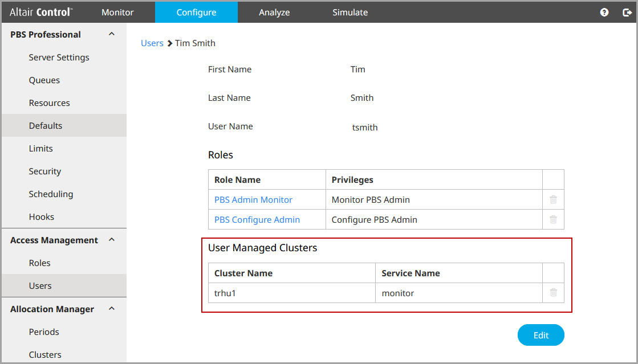Collapse the Access Management section
This screenshot has width=638, height=364.
click(x=112, y=240)
